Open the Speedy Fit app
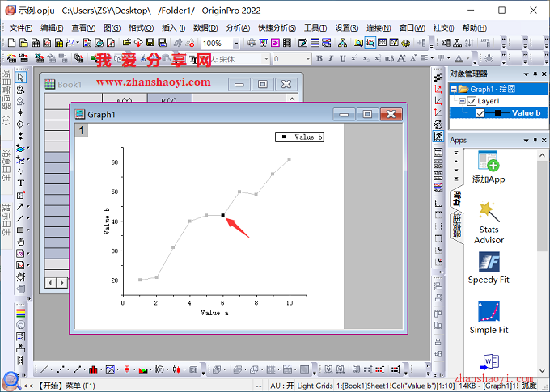This screenshot has width=550, height=392. 489,268
